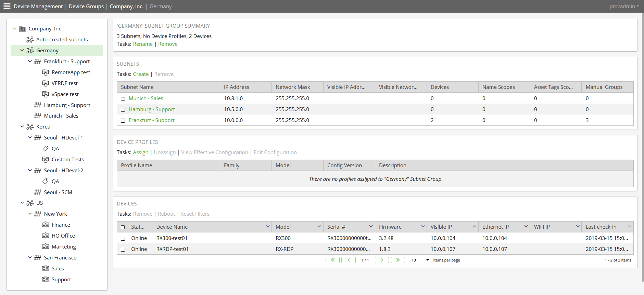The height and width of the screenshot is (295, 644).
Task: Click the Company, Inc. building icon
Action: click(22, 29)
